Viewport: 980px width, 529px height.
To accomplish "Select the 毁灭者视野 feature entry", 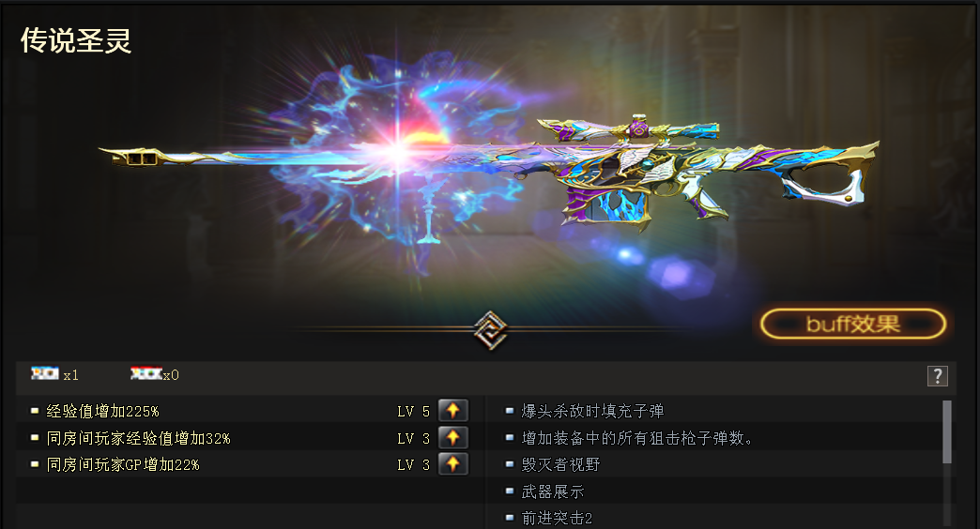I will (x=560, y=464).
